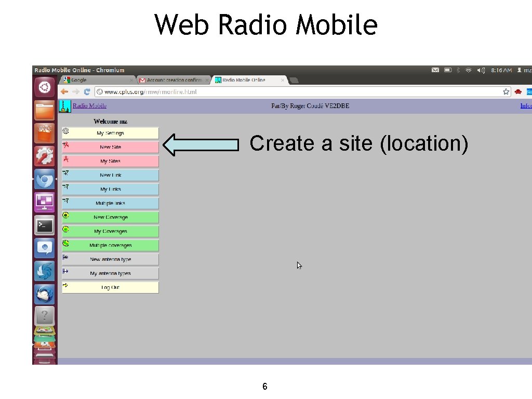Image resolution: width=532 pixels, height=399 pixels.
Task: Open the blue swirl app dock icon
Action: [x=45, y=271]
